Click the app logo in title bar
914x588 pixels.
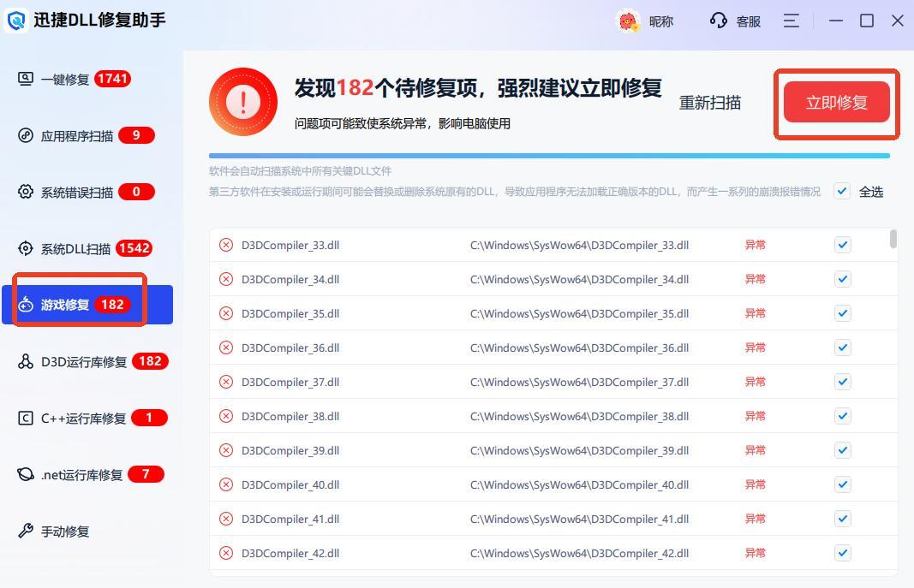pos(16,21)
